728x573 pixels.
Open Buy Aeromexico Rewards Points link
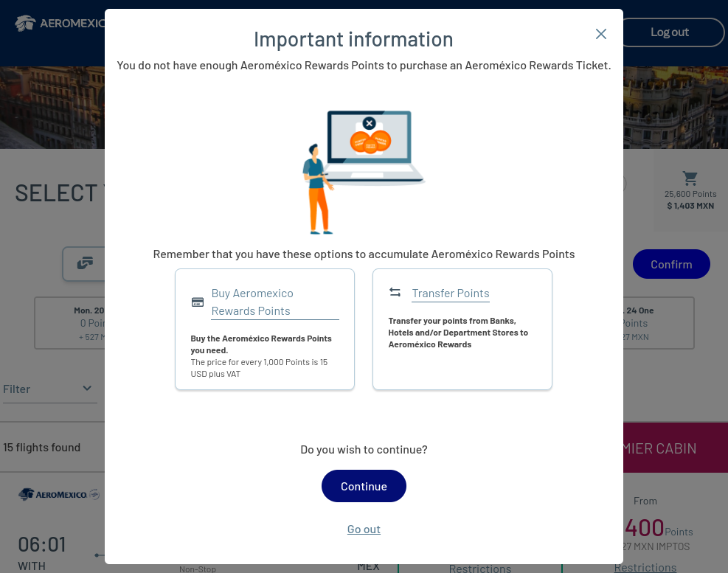[275, 302]
